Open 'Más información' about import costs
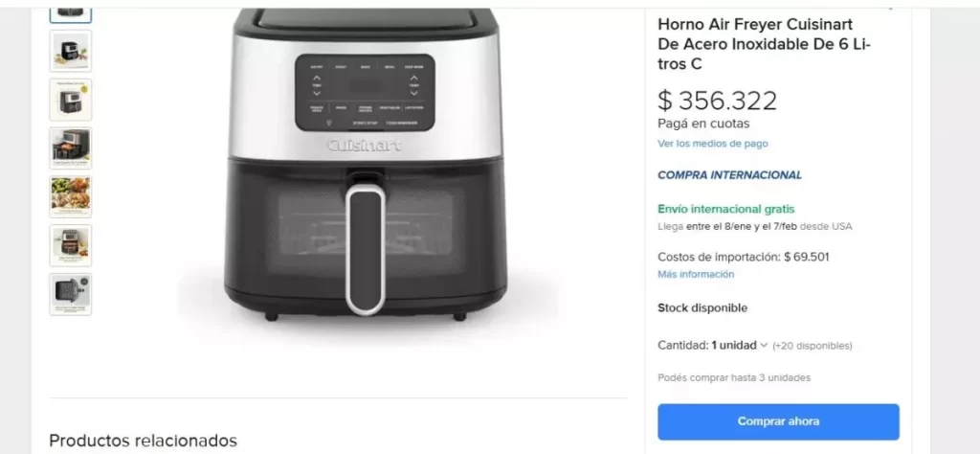This screenshot has height=454, width=980. [696, 275]
